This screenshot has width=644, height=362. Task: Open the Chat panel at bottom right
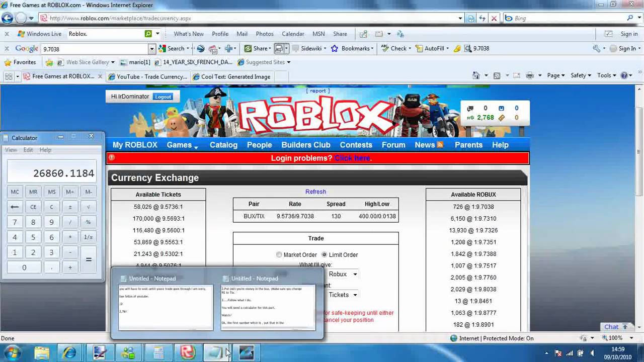(x=616, y=327)
